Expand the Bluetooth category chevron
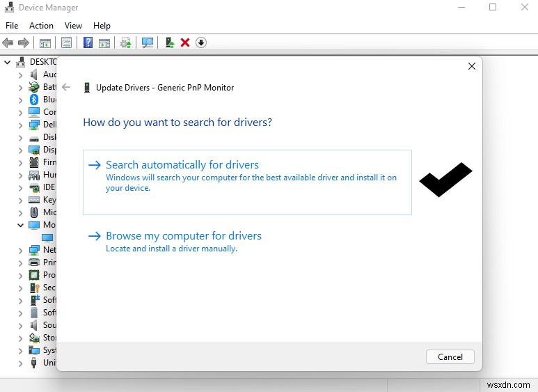Image resolution: width=538 pixels, height=392 pixels. pyautogui.click(x=21, y=100)
